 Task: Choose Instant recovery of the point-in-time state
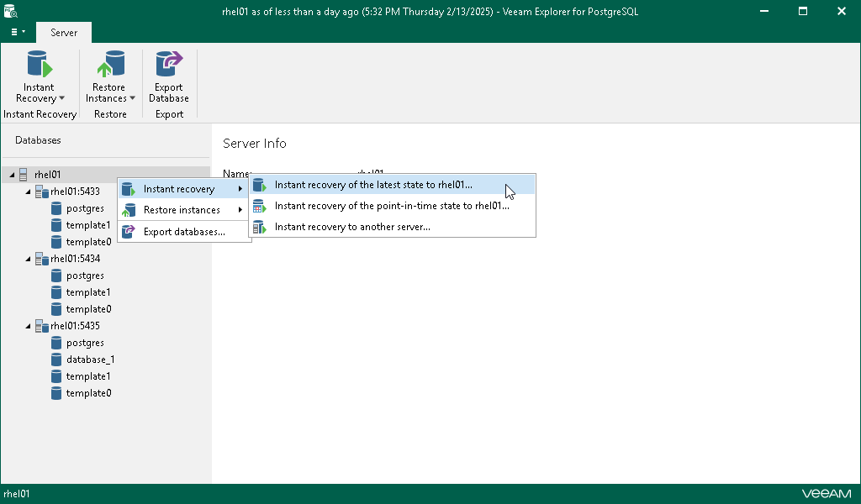[392, 206]
